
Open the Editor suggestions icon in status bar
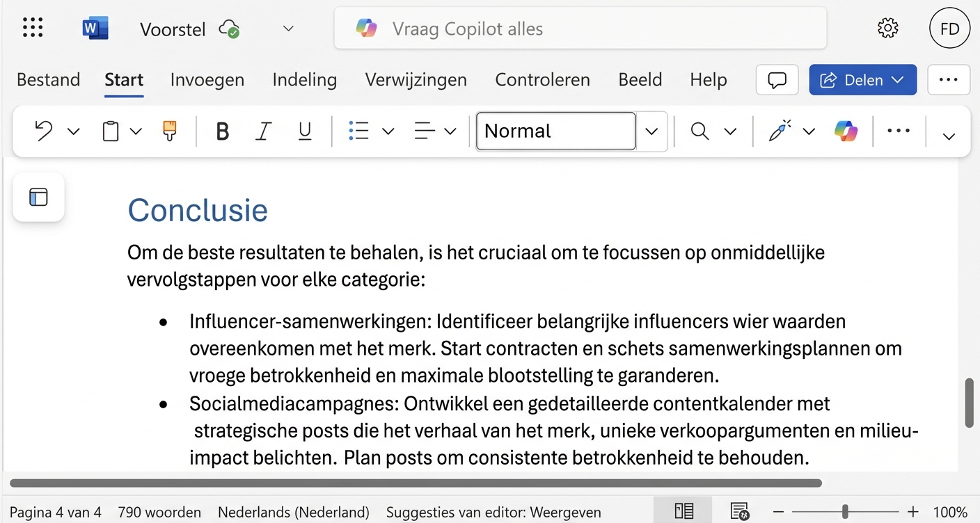pos(739,511)
